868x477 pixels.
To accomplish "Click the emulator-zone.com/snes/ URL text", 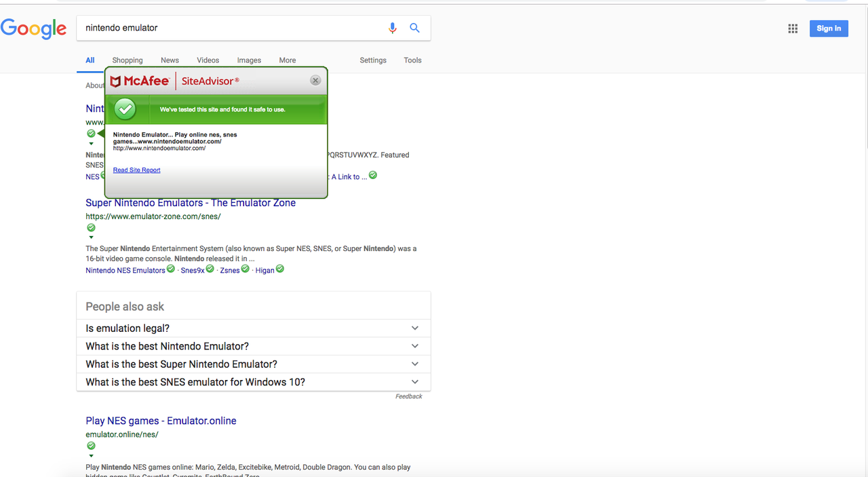I will (x=153, y=216).
